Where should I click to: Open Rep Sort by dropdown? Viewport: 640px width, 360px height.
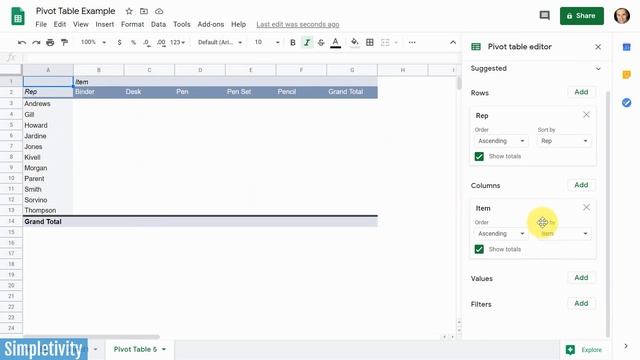[564, 141]
